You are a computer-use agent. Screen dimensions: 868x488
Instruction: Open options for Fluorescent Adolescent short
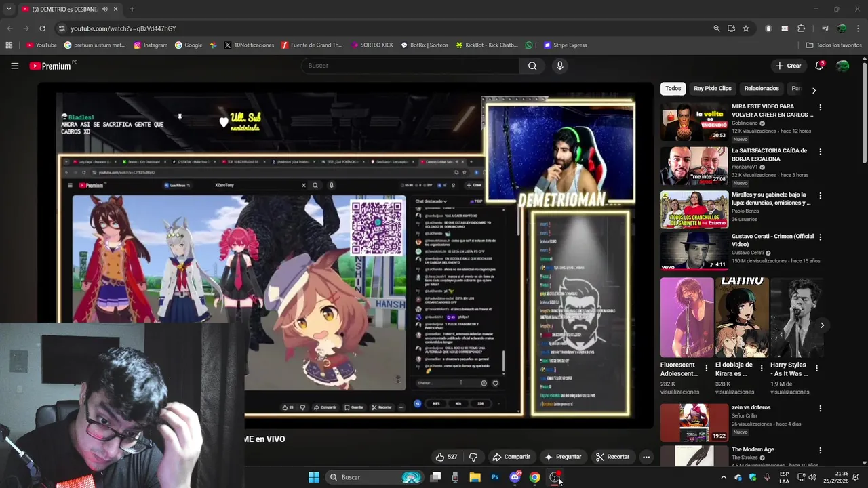pos(706,369)
